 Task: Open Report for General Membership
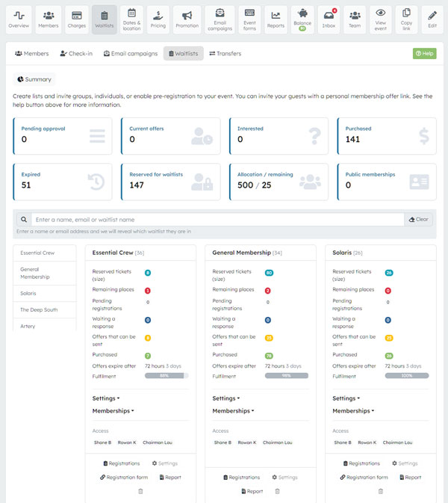coord(252,491)
